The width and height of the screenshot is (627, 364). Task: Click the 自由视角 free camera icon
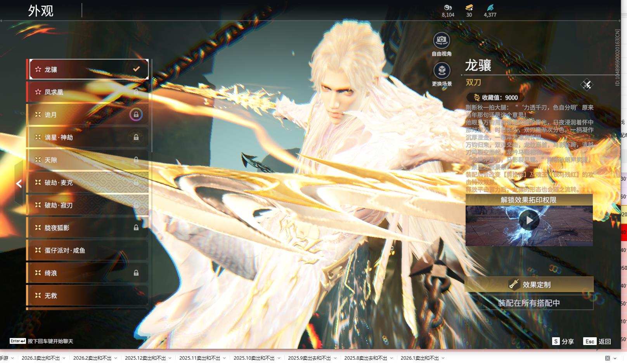tap(442, 40)
